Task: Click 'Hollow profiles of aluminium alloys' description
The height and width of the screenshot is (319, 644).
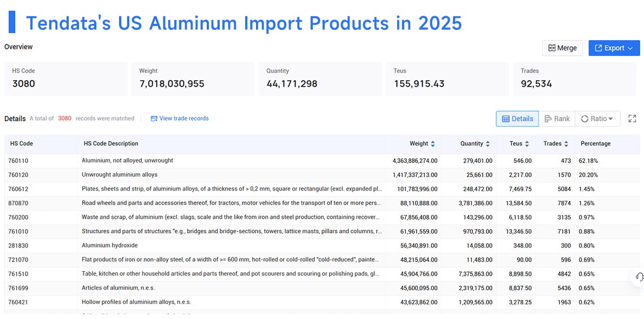Action: click(136, 302)
